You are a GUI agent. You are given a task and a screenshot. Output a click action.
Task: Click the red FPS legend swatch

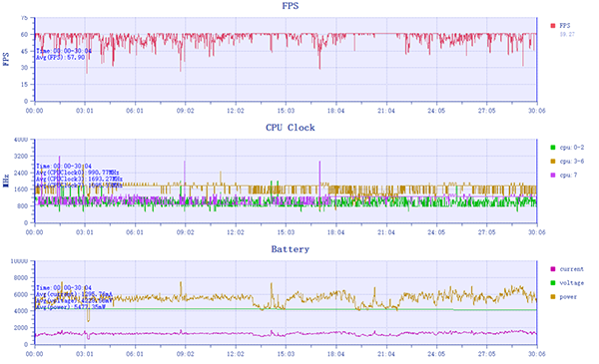[553, 26]
